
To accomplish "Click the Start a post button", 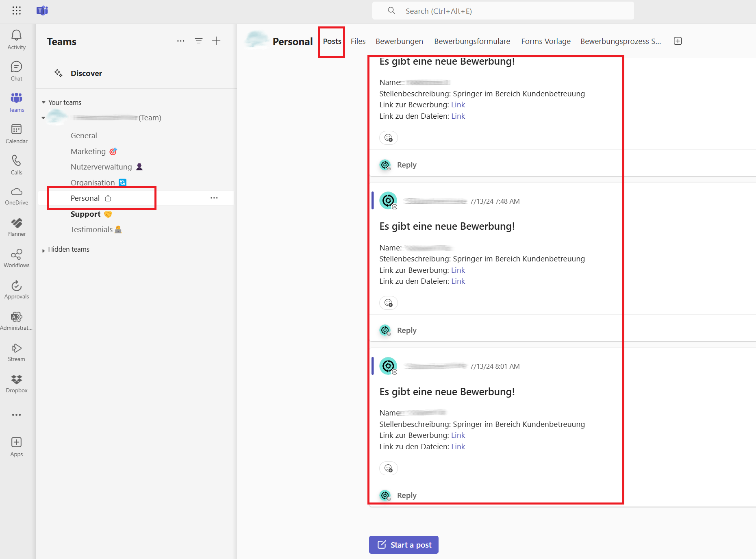I will (404, 545).
